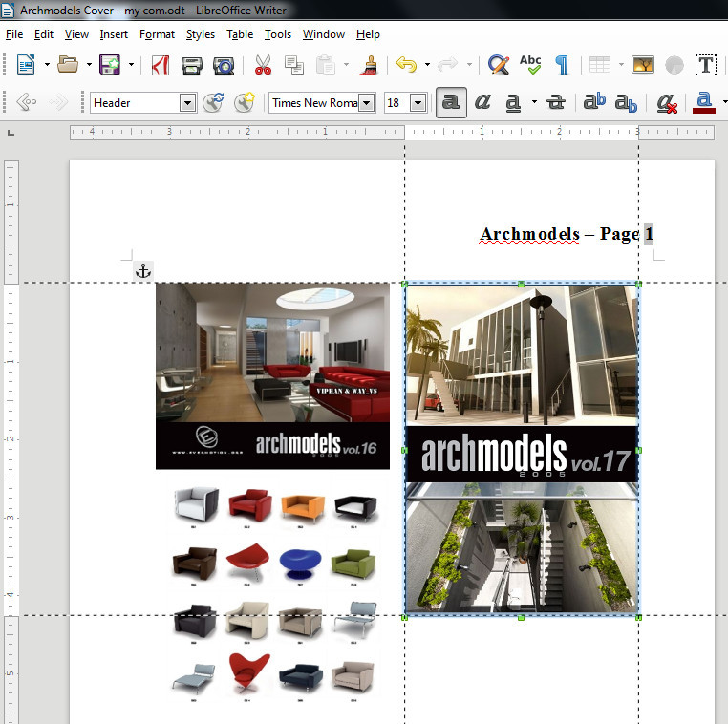The image size is (728, 724).
Task: Open the paragraph style list arrow
Action: pos(187,102)
